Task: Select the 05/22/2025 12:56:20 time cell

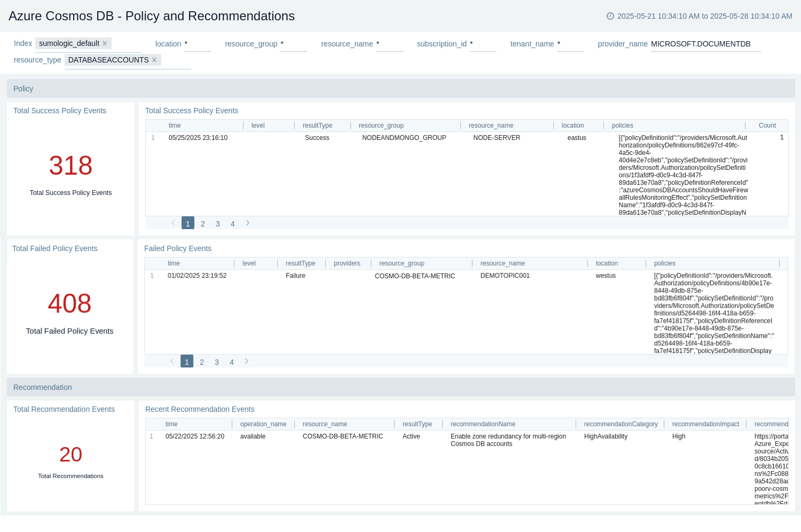Action: 195,436
